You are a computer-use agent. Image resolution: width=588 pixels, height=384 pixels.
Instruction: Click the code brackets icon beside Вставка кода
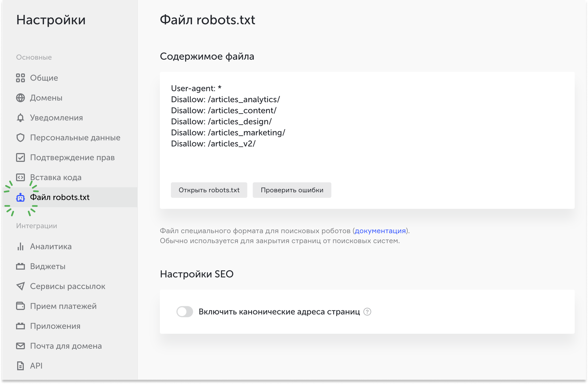pos(21,177)
